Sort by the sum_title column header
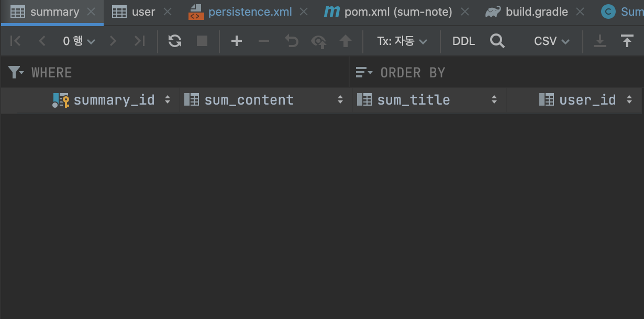The width and height of the screenshot is (644, 319). [x=414, y=100]
